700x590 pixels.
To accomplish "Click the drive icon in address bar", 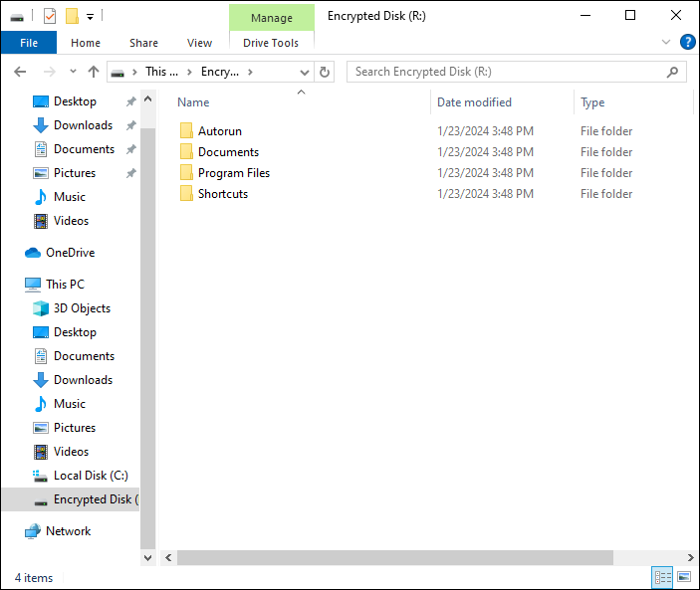I will 117,73.
